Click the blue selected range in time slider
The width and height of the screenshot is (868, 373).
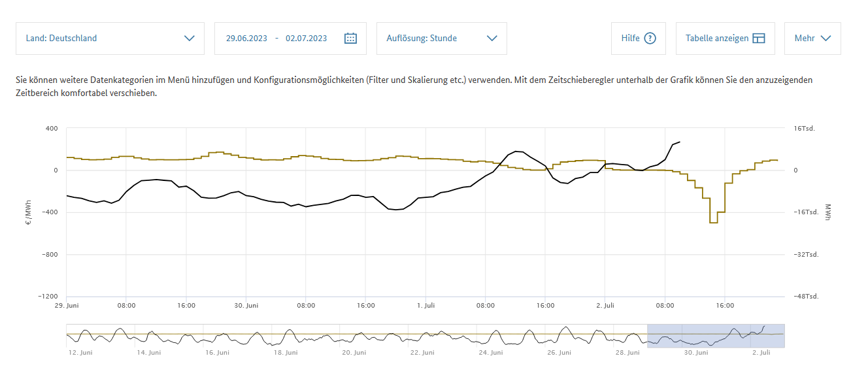point(716,336)
